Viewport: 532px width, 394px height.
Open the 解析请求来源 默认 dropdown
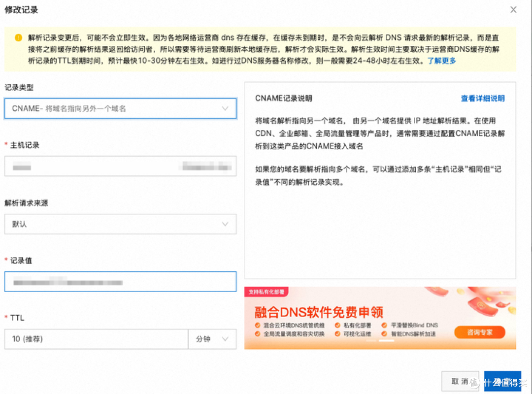tap(121, 224)
